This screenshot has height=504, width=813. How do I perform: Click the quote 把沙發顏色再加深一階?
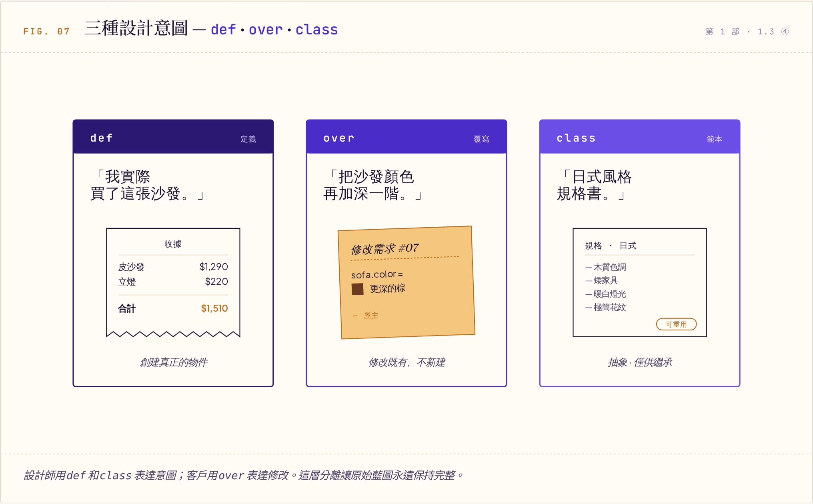pyautogui.click(x=372, y=185)
